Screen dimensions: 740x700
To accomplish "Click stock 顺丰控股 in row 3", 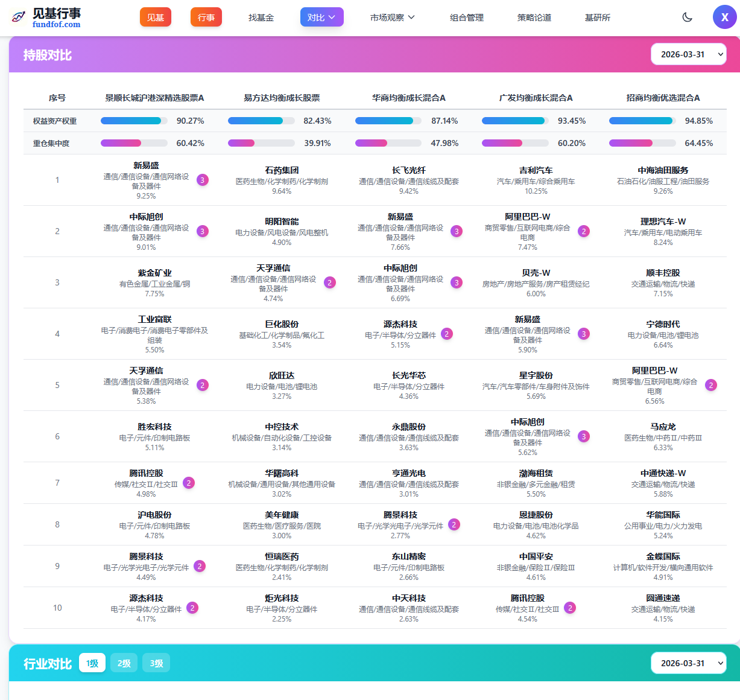I will pyautogui.click(x=663, y=273).
